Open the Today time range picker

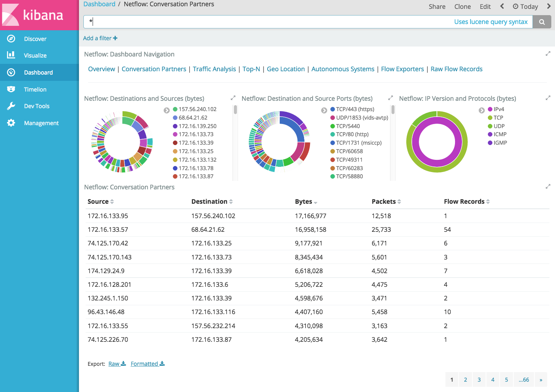[525, 7]
